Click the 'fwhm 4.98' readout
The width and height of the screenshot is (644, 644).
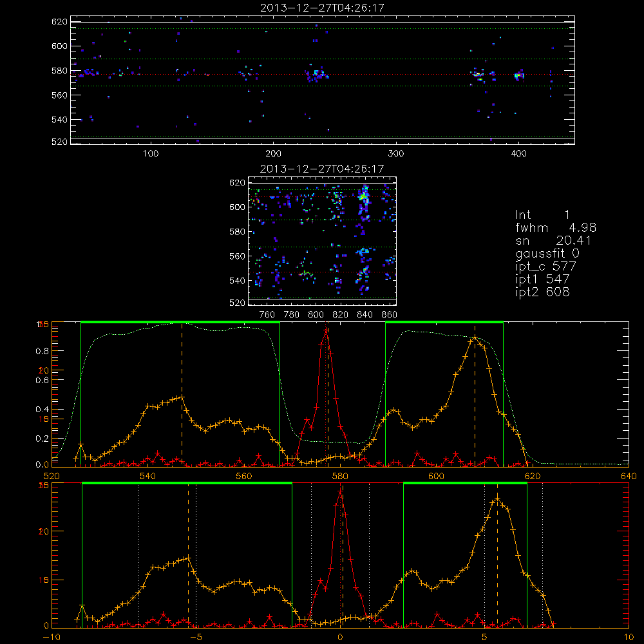pyautogui.click(x=556, y=227)
